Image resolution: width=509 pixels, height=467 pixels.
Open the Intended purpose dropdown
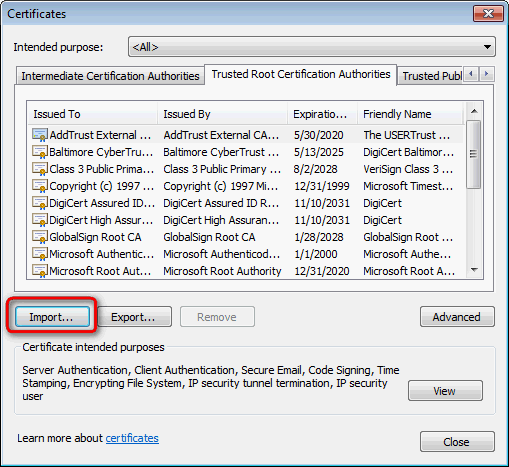tap(312, 47)
